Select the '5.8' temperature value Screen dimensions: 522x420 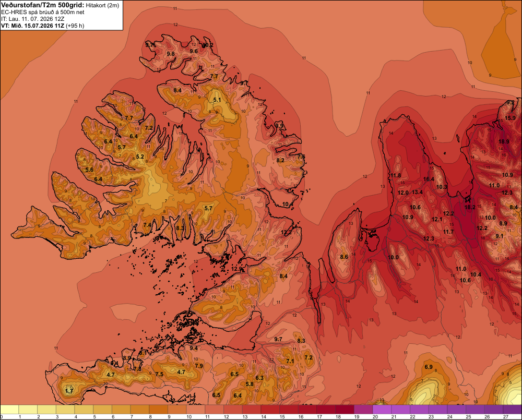tap(250, 383)
